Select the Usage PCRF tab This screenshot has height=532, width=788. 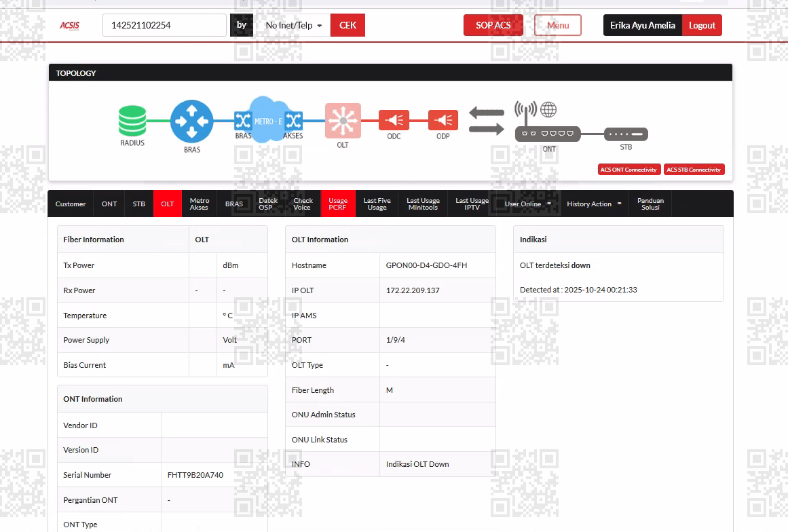[x=338, y=204]
